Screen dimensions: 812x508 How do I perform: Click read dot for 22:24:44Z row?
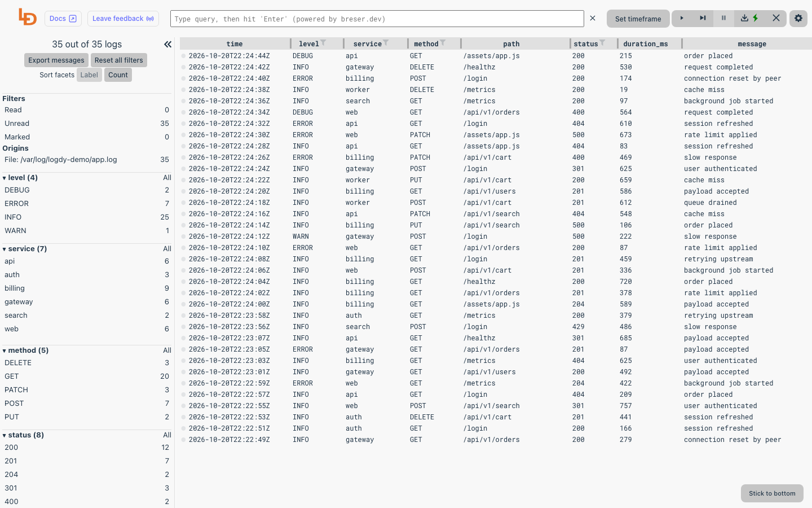[183, 56]
